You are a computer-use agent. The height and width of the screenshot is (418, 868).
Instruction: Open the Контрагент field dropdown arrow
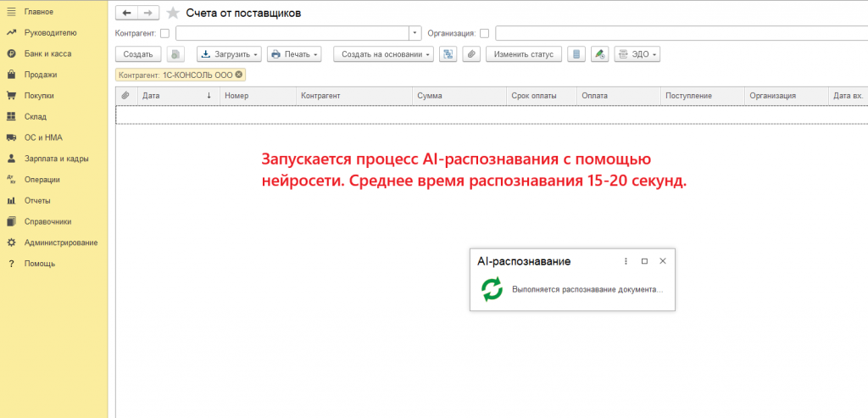(x=415, y=34)
